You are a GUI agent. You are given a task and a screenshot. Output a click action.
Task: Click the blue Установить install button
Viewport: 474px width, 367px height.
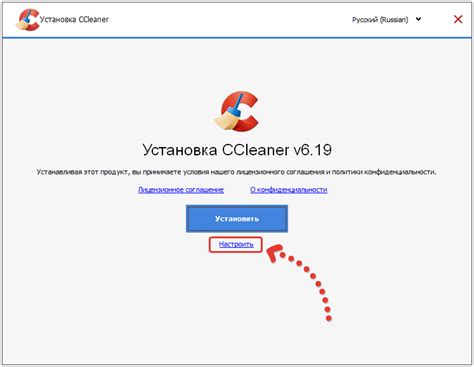click(237, 219)
